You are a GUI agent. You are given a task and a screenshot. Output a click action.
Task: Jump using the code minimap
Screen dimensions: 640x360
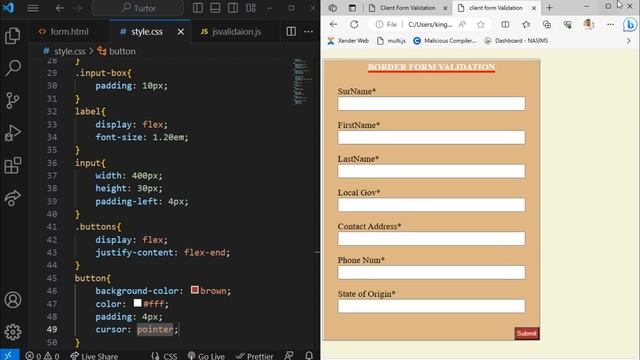302,82
